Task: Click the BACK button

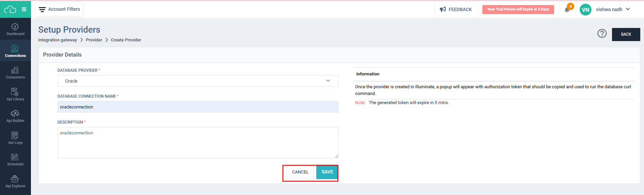Action: coord(626,34)
